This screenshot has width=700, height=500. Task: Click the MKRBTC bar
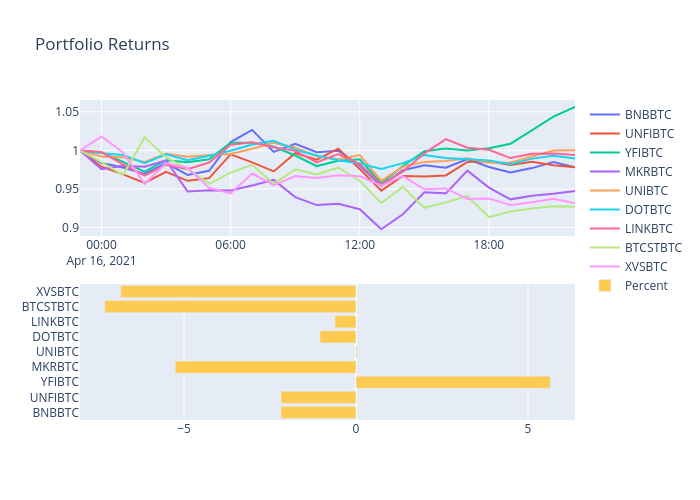[265, 367]
